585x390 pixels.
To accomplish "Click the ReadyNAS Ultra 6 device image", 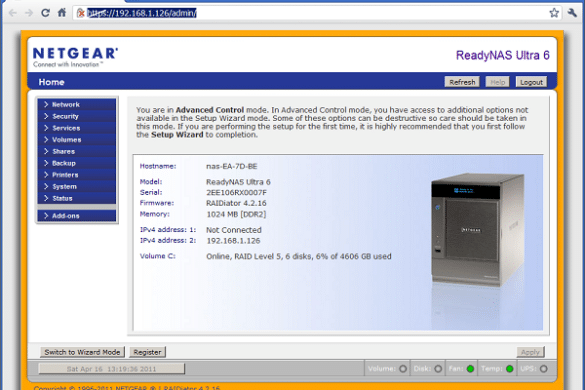I will (478, 230).
